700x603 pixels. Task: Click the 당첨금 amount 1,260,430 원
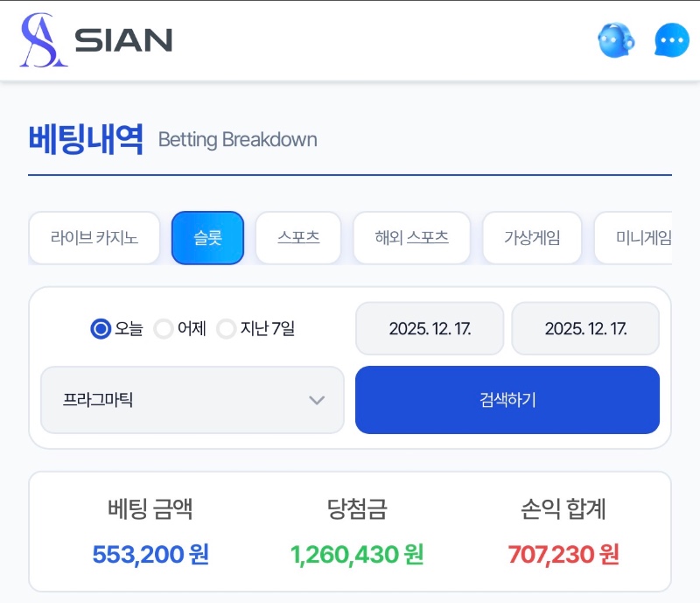pos(357,554)
